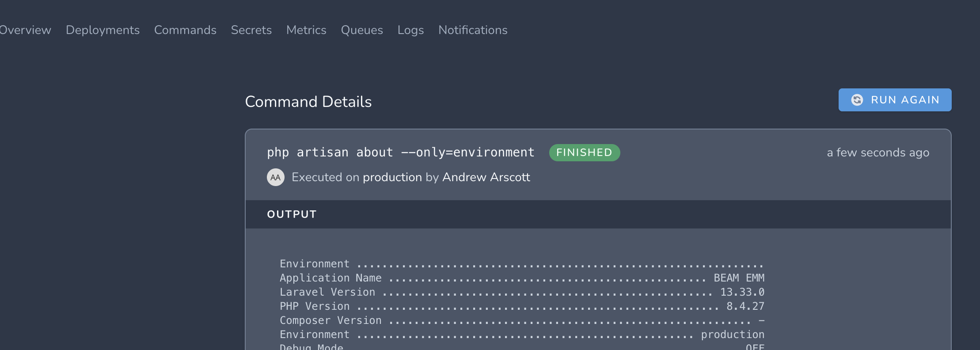Image resolution: width=980 pixels, height=350 pixels.
Task: Select the 'php artisan about --only=environment' command text
Action: [401, 152]
